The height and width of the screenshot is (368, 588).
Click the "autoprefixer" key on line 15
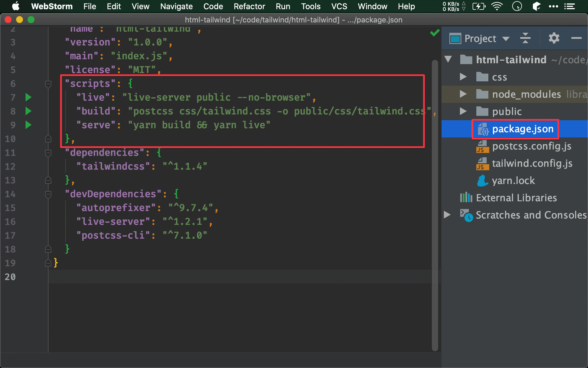click(116, 208)
